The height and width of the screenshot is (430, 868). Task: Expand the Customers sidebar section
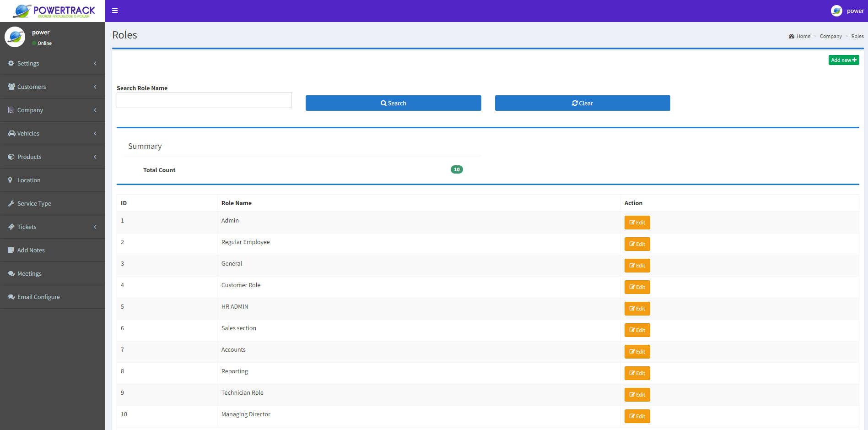[95, 87]
